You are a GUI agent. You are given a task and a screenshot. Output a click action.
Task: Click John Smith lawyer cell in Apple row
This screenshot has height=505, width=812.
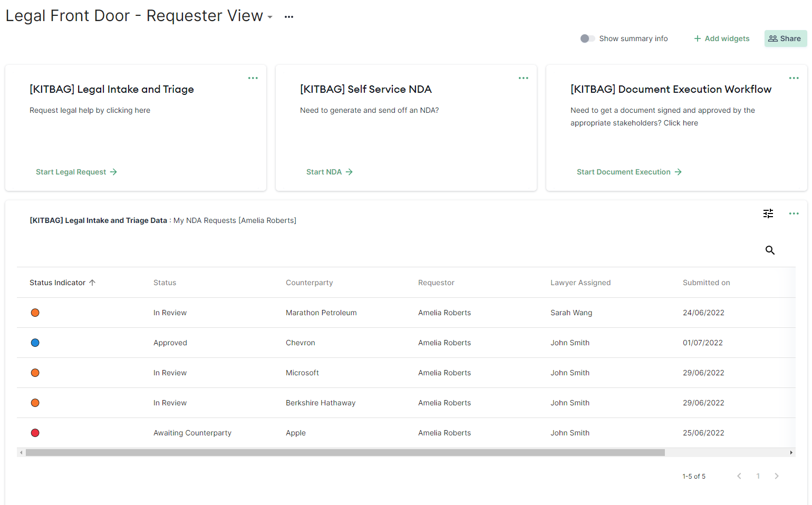click(x=570, y=433)
